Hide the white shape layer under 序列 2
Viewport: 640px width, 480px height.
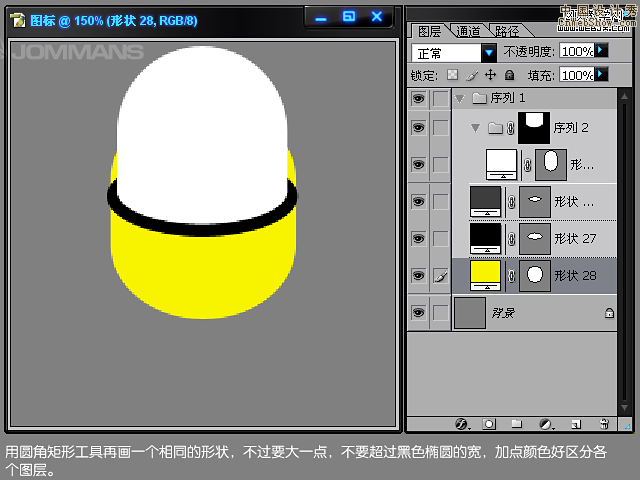(418, 164)
